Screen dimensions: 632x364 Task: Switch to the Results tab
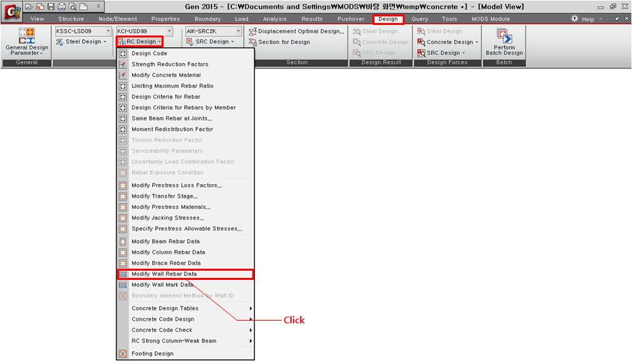312,19
